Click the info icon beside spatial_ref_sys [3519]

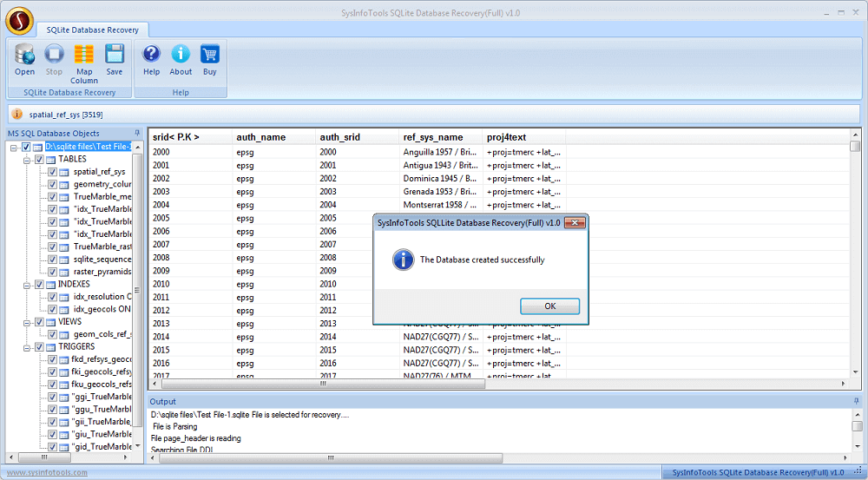click(17, 114)
